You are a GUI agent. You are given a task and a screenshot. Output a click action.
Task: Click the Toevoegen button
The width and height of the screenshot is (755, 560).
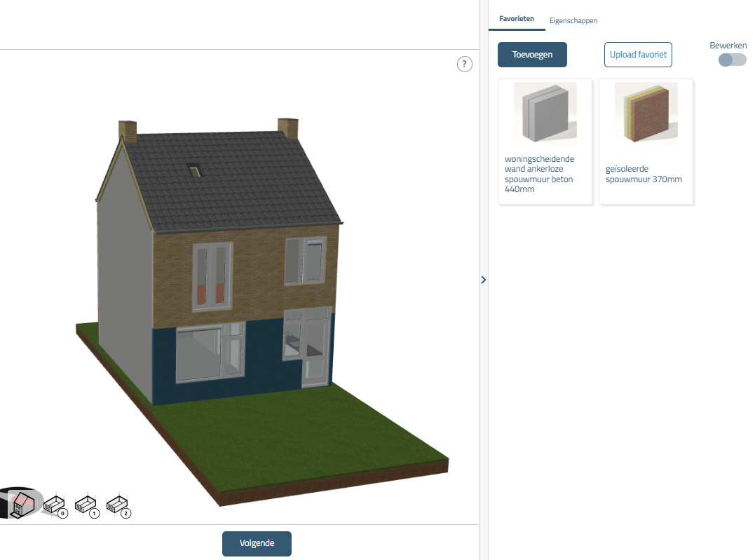[532, 55]
